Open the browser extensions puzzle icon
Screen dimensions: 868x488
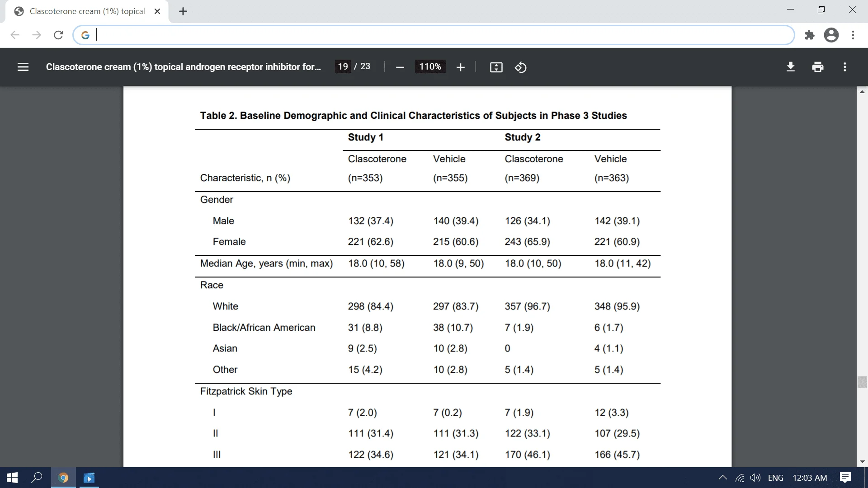point(809,35)
